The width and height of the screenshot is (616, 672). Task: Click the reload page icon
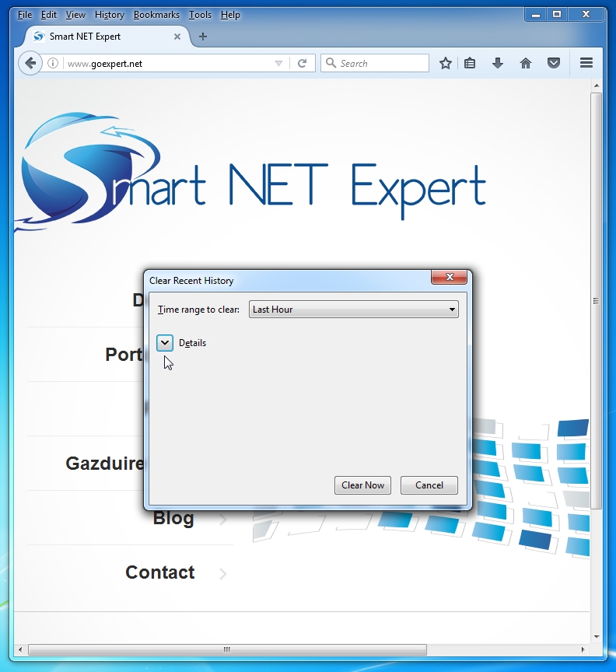point(302,64)
